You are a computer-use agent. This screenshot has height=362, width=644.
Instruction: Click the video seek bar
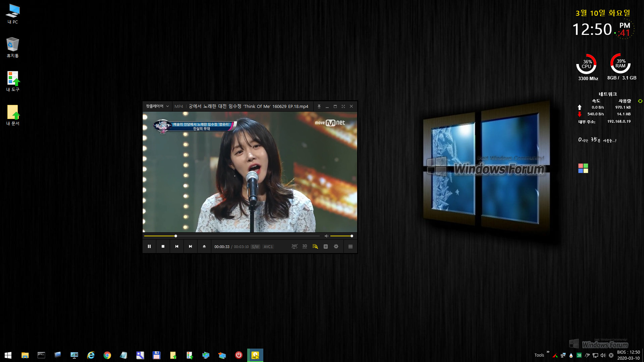click(232, 236)
